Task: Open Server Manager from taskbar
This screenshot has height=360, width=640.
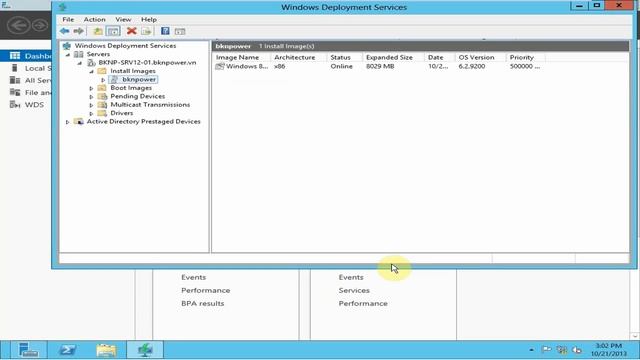Action: tap(29, 350)
